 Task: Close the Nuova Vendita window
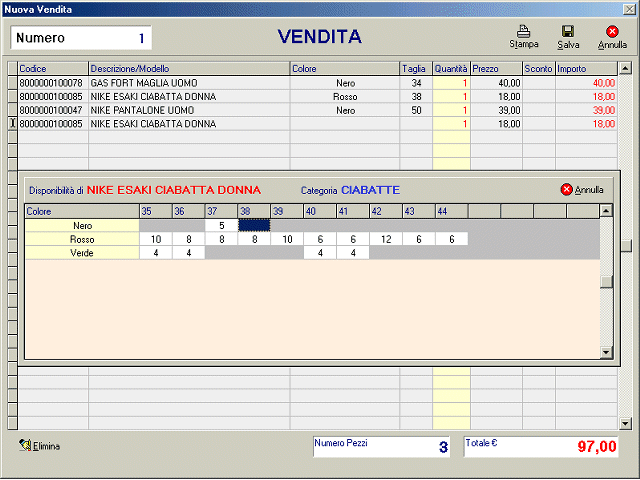(629, 9)
